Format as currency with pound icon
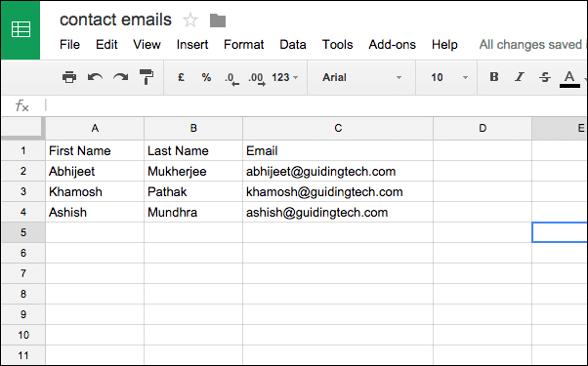Viewport: 588px width, 366px height. point(181,77)
